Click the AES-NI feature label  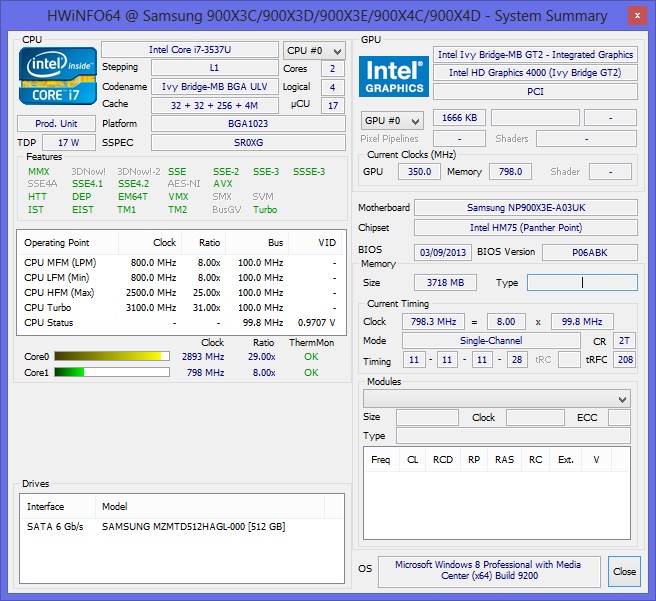point(184,184)
